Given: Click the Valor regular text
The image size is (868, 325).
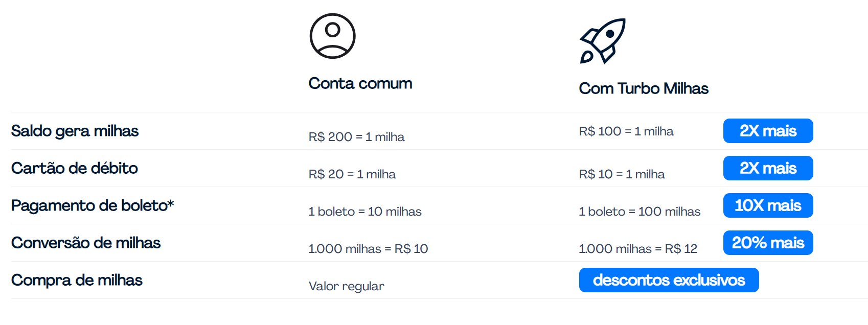Looking at the screenshot, I should (347, 286).
